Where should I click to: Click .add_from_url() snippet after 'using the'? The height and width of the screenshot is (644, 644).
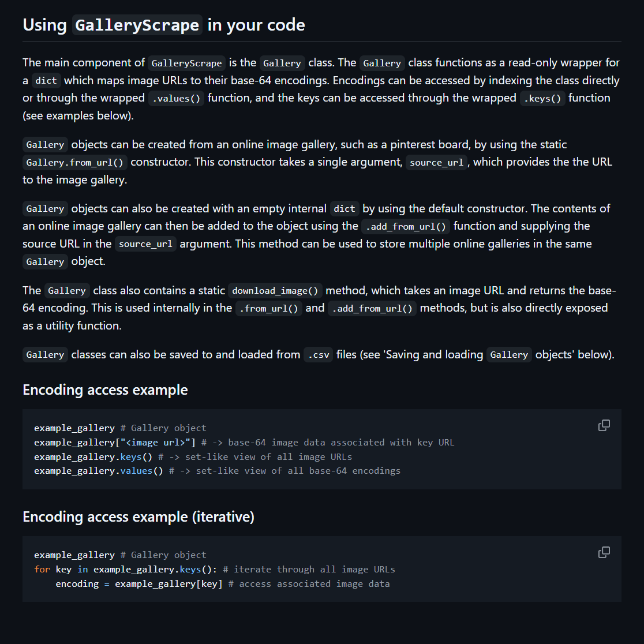pos(406,226)
